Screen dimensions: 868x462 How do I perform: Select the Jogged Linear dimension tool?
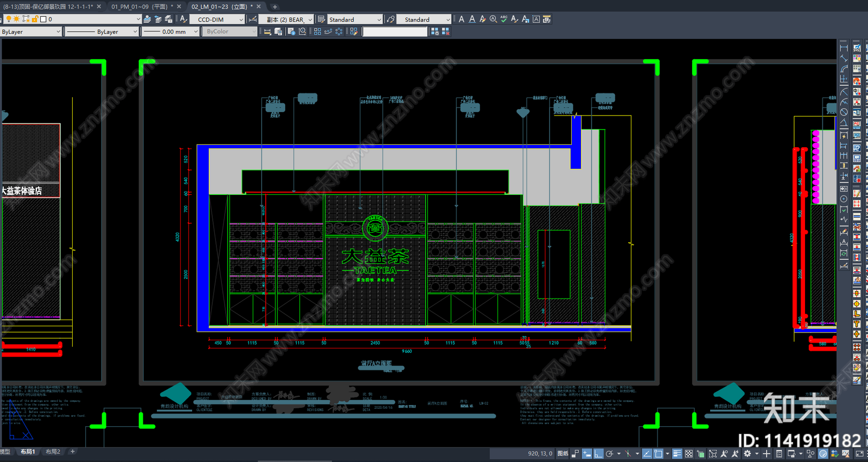pyautogui.click(x=844, y=219)
